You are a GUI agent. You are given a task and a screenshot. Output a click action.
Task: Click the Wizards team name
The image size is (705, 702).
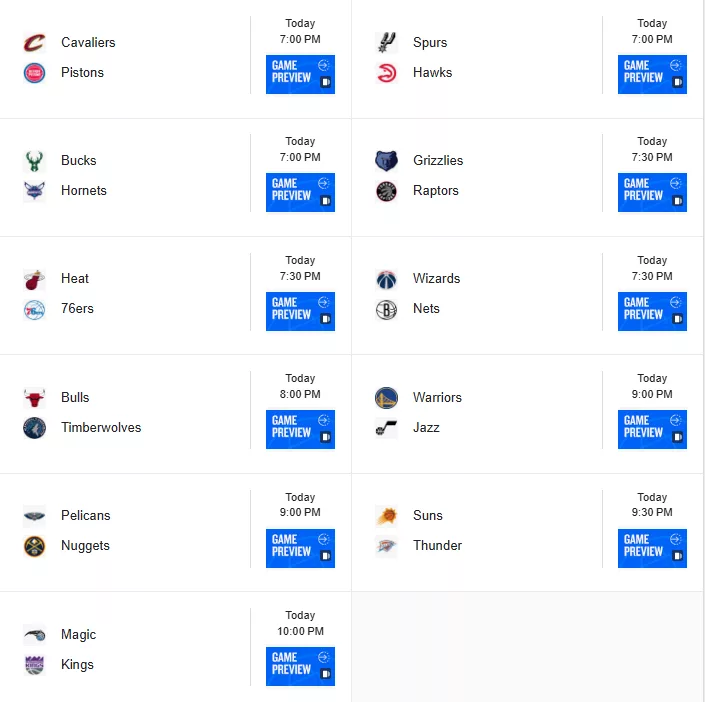(437, 278)
